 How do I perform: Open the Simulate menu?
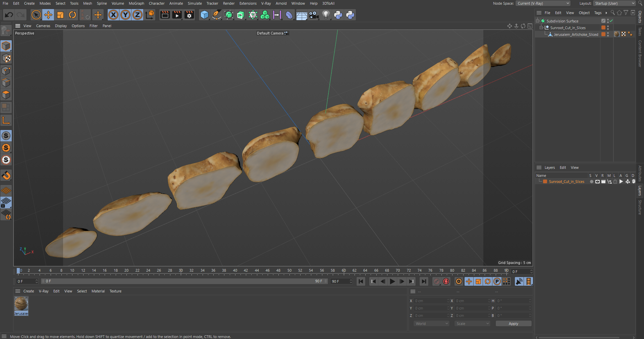tap(195, 3)
